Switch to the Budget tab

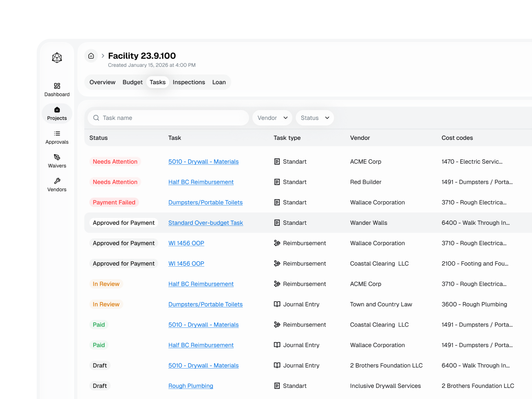coord(132,82)
